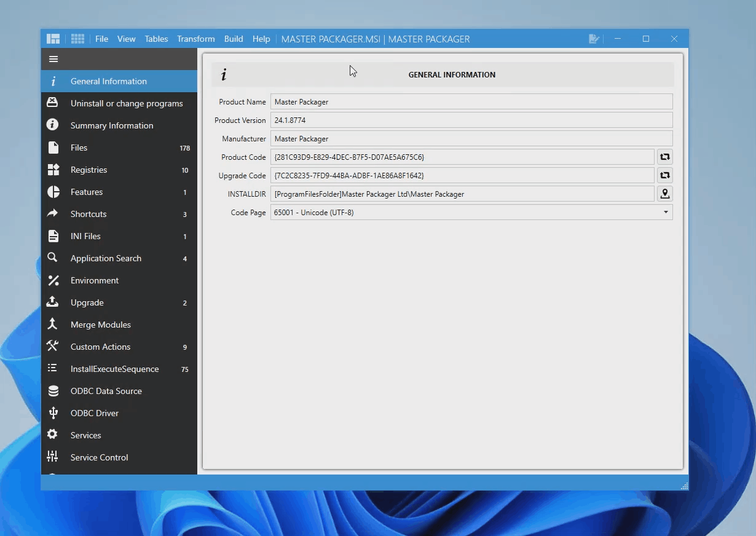Screen dimensions: 756x536
Task: Click the digital signature icon in title bar
Action: 594,39
